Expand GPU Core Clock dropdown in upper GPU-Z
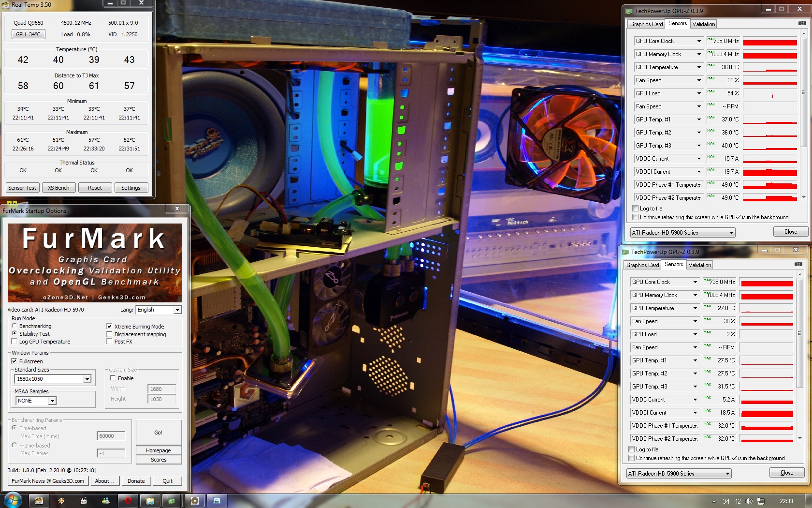Image resolution: width=812 pixels, height=508 pixels. [x=699, y=41]
